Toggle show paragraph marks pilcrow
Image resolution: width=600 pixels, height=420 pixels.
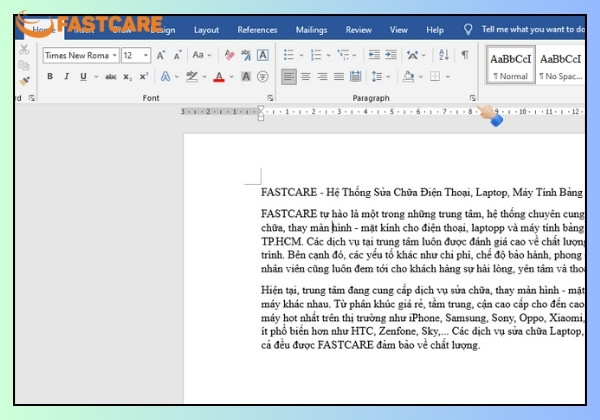point(465,55)
